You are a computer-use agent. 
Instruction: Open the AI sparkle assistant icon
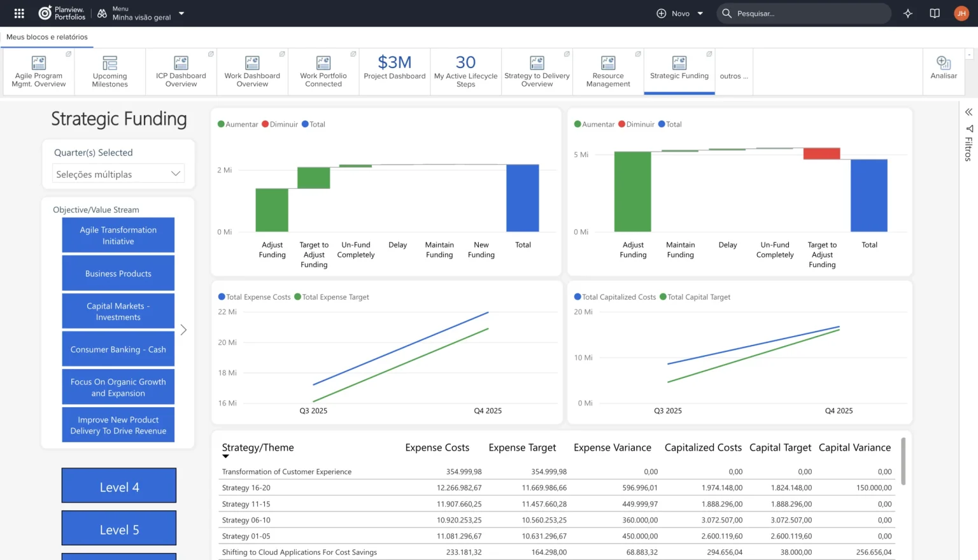point(908,13)
